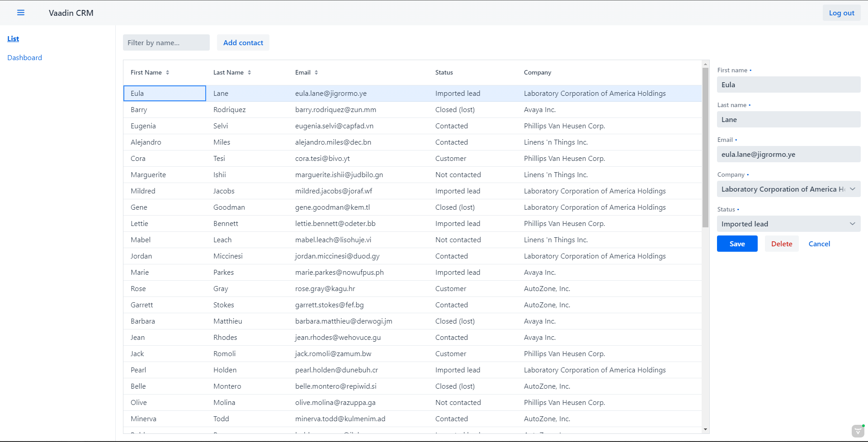The width and height of the screenshot is (868, 442).
Task: Click the Company field dropdown arrow
Action: (x=853, y=189)
